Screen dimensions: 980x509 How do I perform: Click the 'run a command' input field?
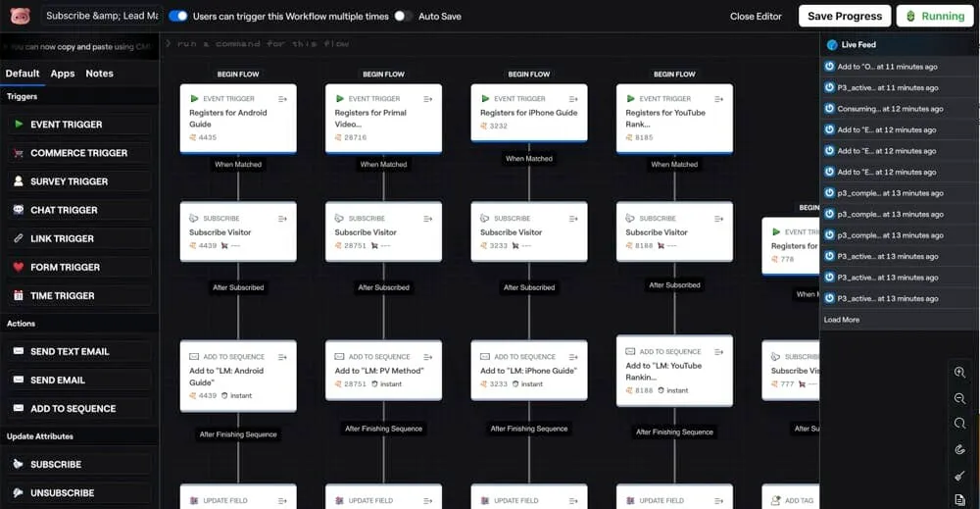click(490, 44)
